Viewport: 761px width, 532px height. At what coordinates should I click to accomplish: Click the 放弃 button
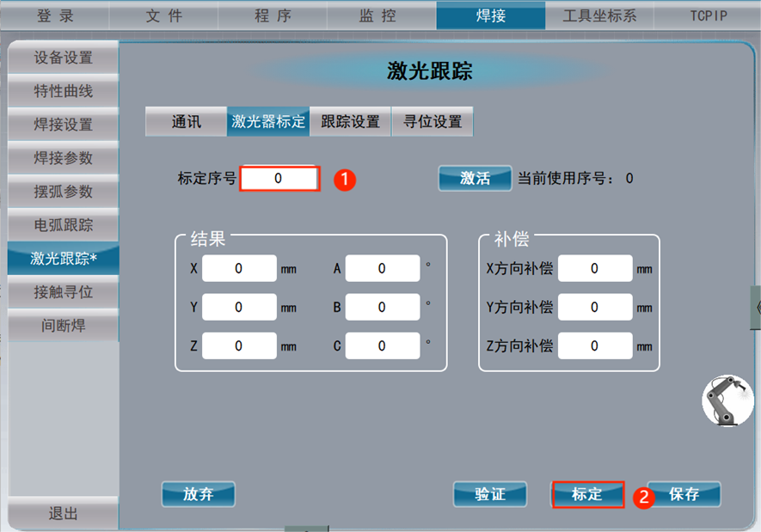(x=198, y=494)
